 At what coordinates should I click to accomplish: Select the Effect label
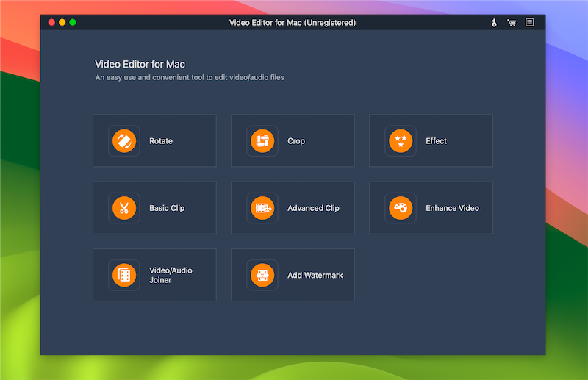436,141
